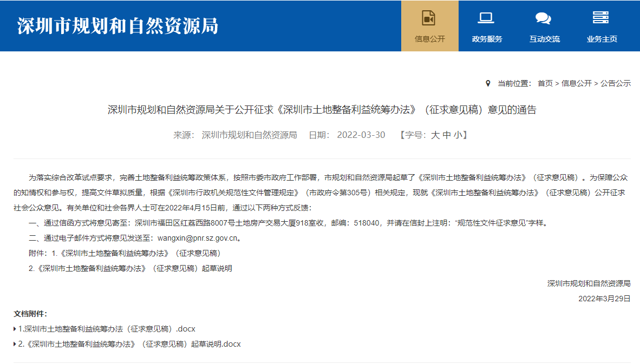Open the 信息公开 navigation tab

(429, 39)
